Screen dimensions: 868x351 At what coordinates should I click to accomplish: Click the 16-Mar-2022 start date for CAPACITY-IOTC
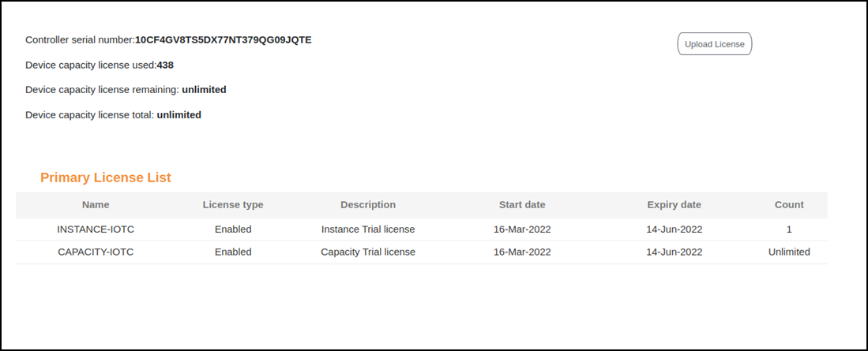(522, 252)
